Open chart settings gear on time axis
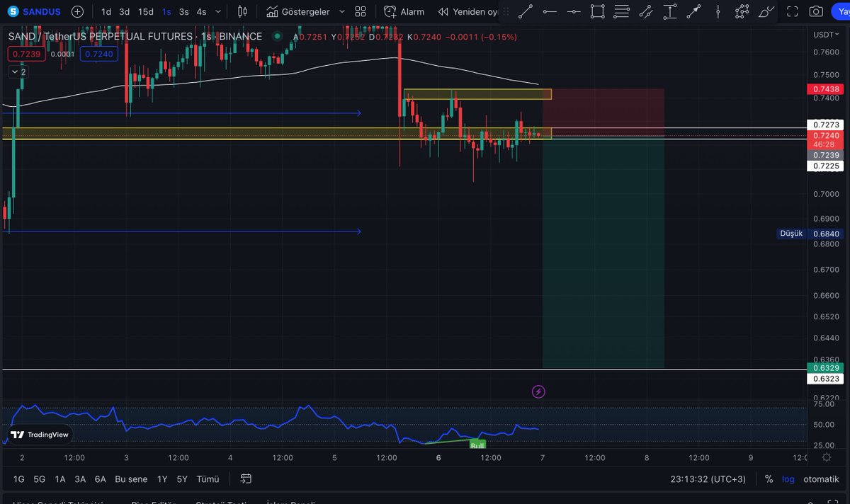This screenshot has height=504, width=850. tap(827, 457)
